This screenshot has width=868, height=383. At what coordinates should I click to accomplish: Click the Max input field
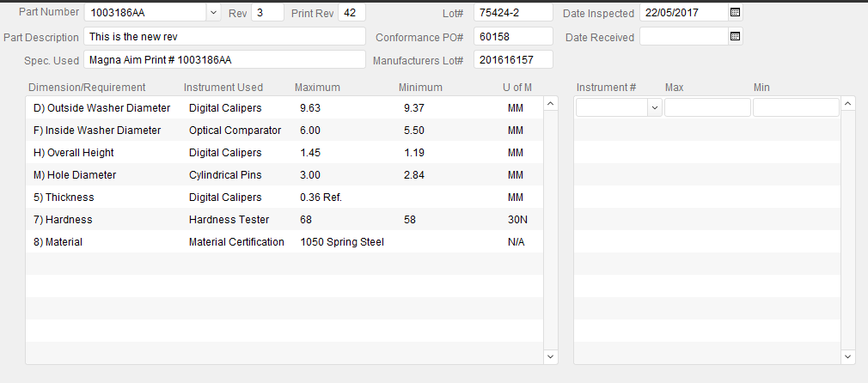pos(707,107)
